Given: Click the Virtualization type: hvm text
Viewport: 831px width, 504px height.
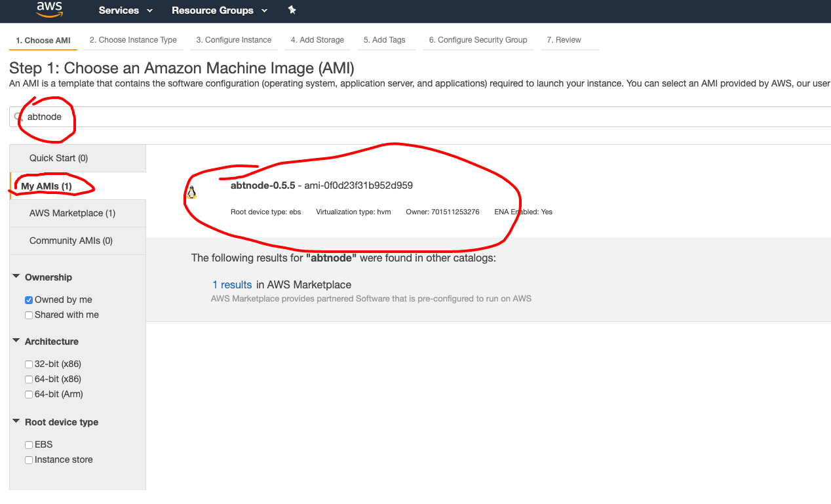Looking at the screenshot, I should 353,212.
